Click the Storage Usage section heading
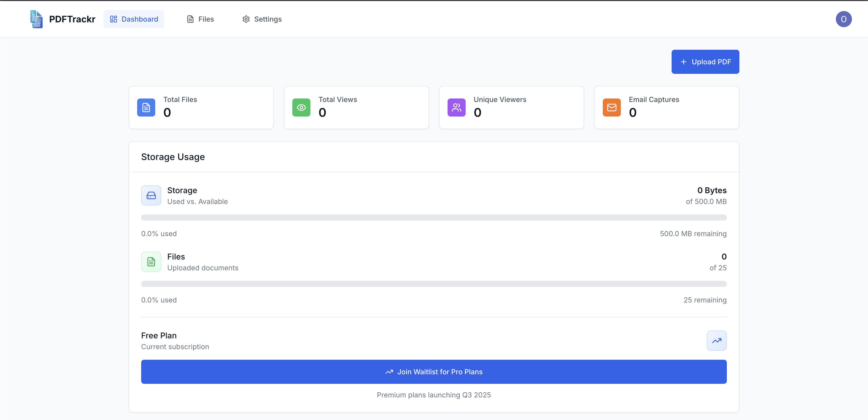This screenshot has width=868, height=420. tap(173, 157)
